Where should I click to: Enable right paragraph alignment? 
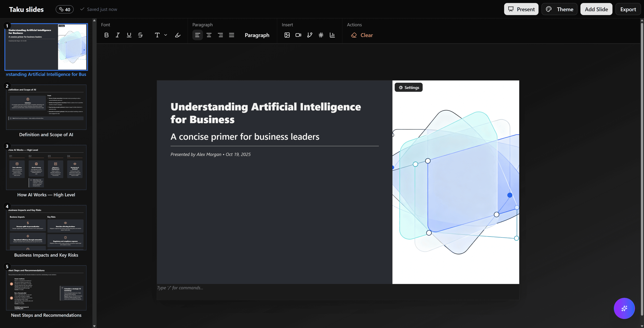click(221, 35)
